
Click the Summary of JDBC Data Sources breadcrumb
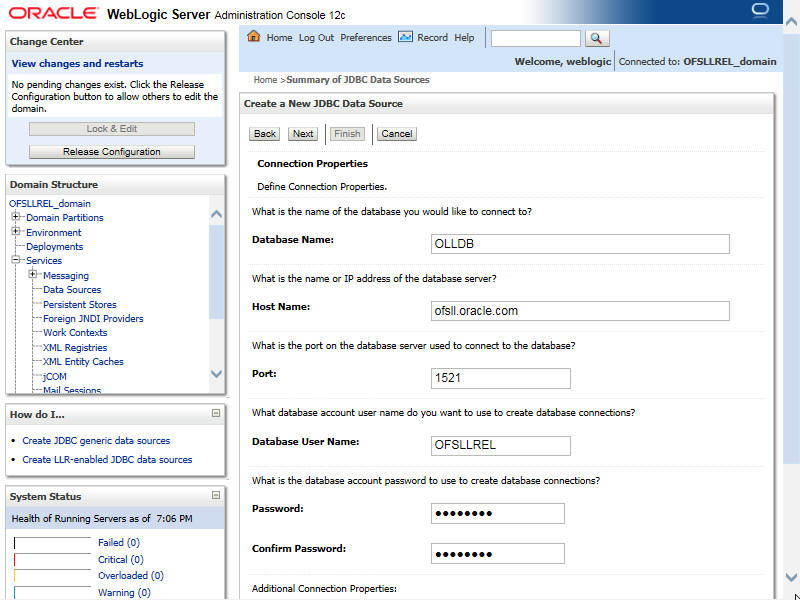[358, 80]
